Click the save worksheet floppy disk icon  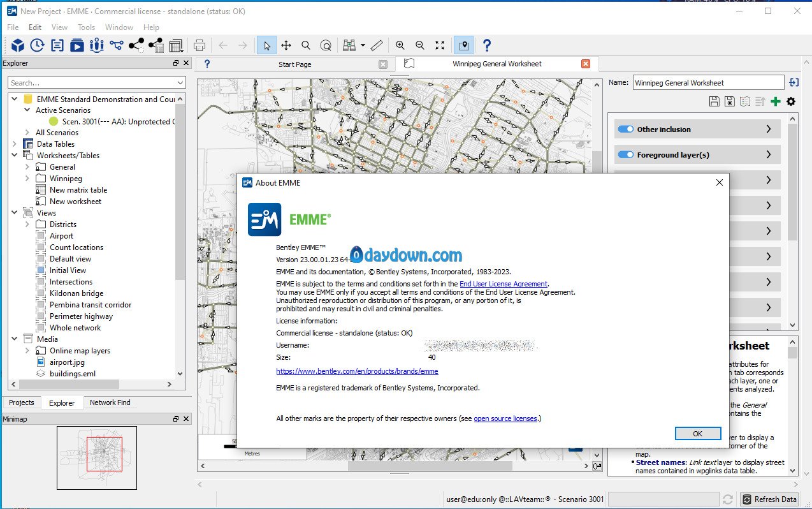click(714, 101)
